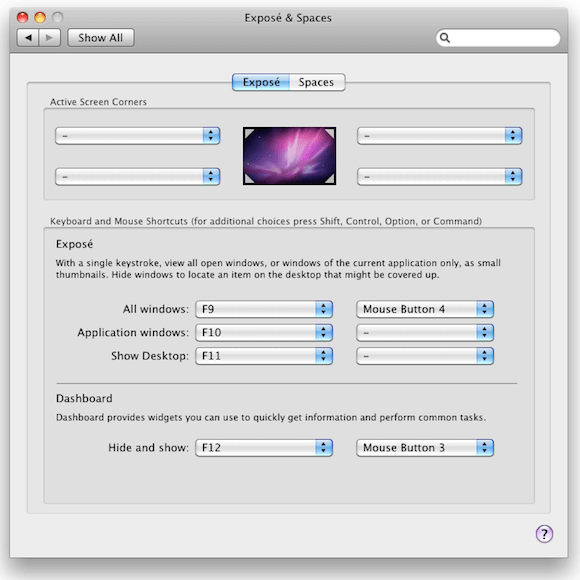Open the Mouse Button 3 dropdown
This screenshot has height=580, width=580.
[x=425, y=448]
